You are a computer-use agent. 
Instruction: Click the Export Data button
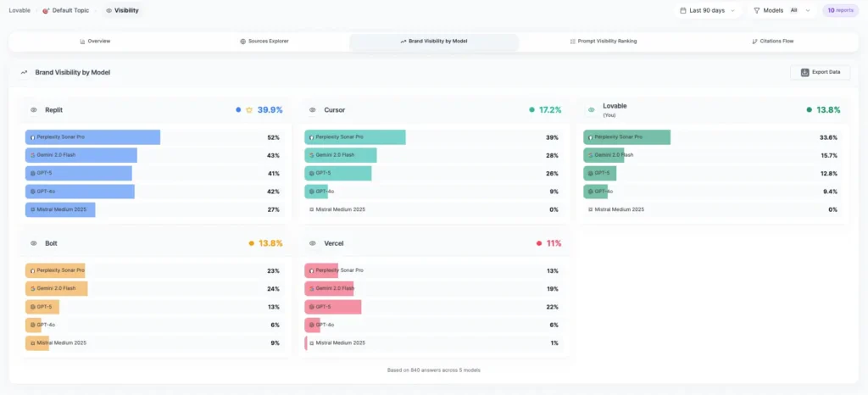click(821, 72)
